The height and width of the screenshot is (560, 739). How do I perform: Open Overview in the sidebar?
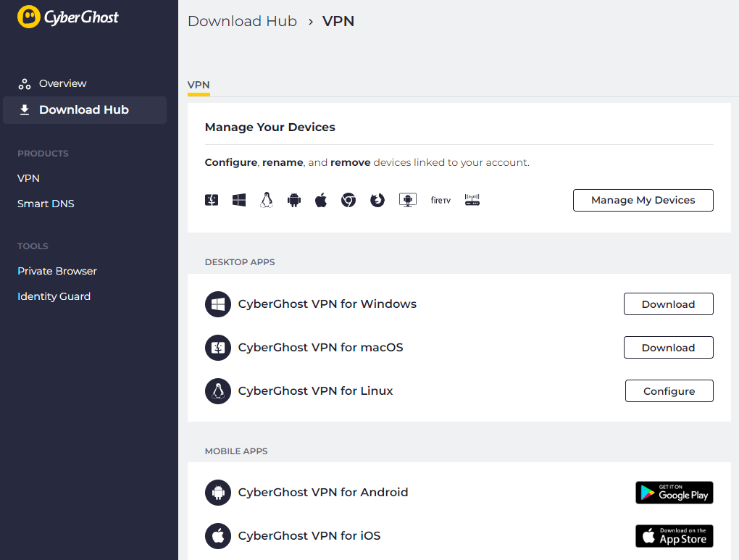click(62, 83)
